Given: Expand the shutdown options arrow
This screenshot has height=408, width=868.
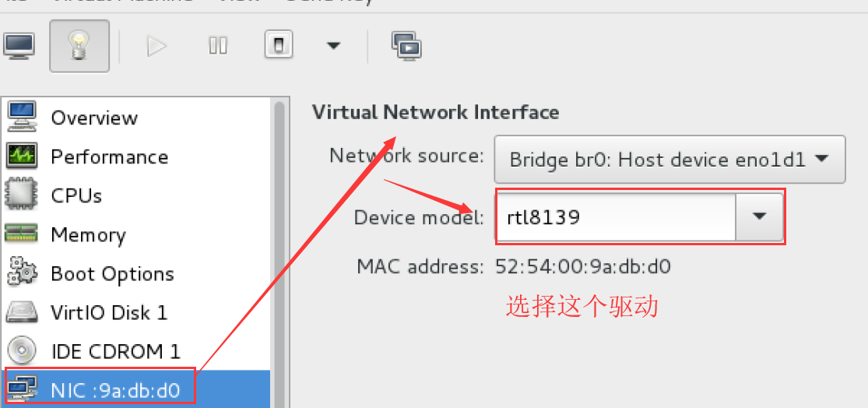Looking at the screenshot, I should click(x=333, y=46).
